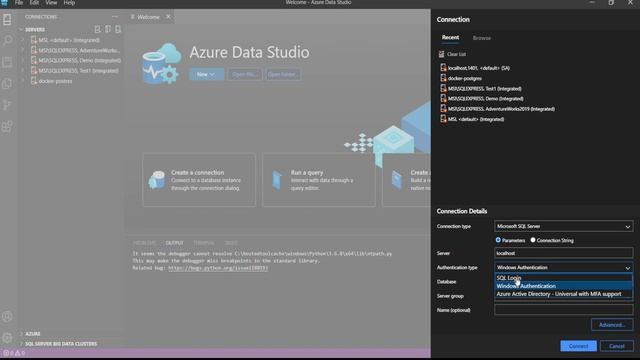Click the Create a connection card icon
The image size is (640, 360).
(x=157, y=180)
